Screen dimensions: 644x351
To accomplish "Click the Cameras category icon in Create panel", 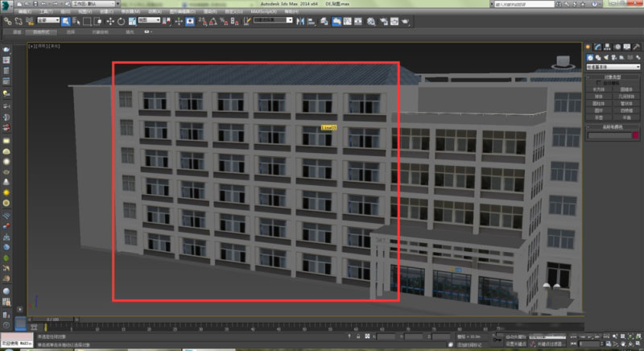I will pos(614,58).
